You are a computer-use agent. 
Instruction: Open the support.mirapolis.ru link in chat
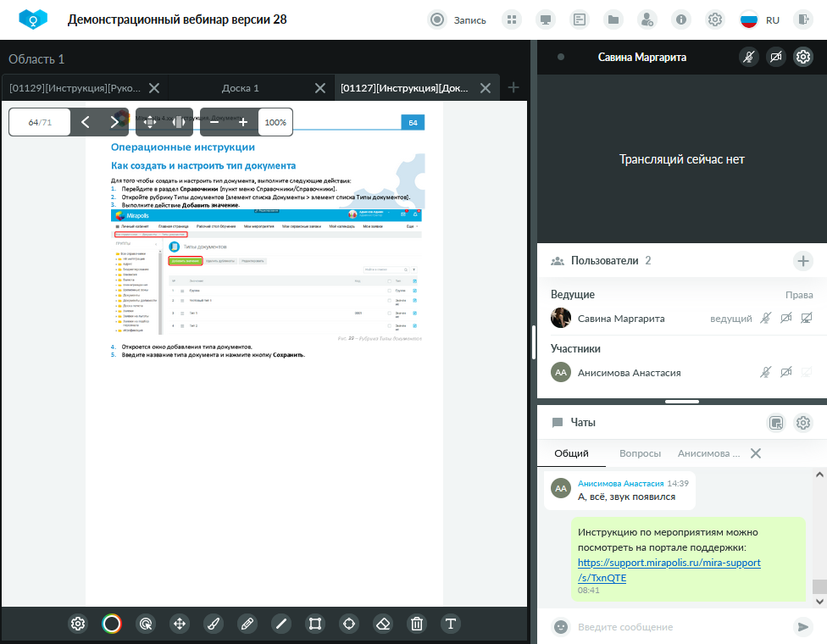pos(669,570)
